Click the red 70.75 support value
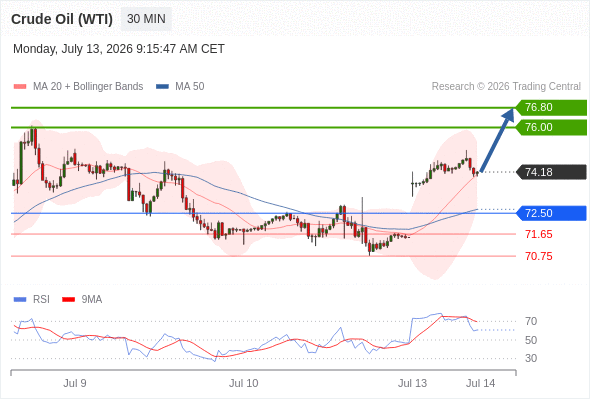 tap(538, 257)
